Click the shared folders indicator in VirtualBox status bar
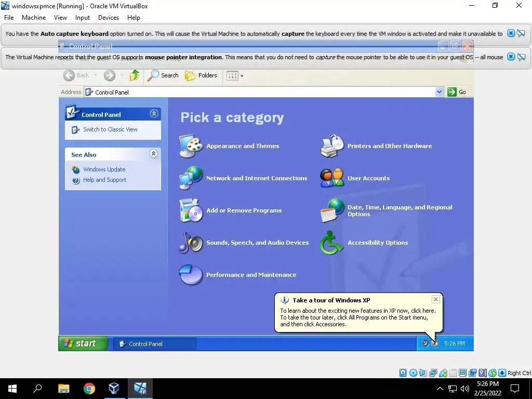The image size is (532, 399). pyautogui.click(x=453, y=373)
